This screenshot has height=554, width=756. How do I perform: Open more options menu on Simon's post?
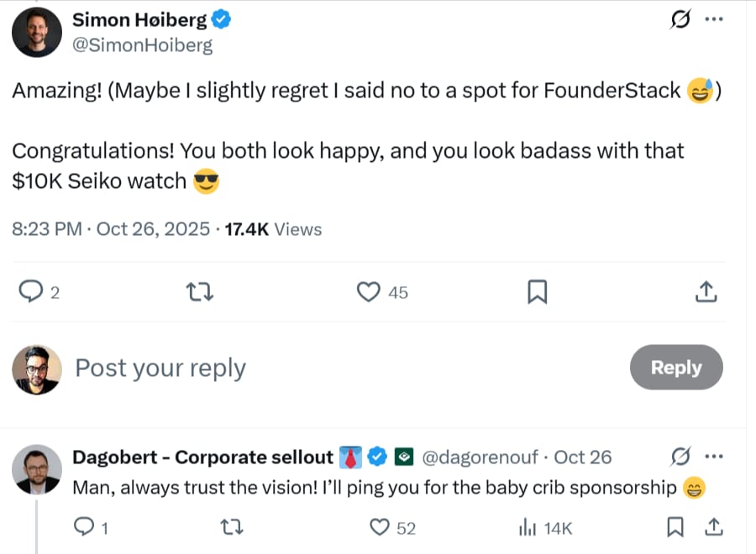click(x=713, y=20)
